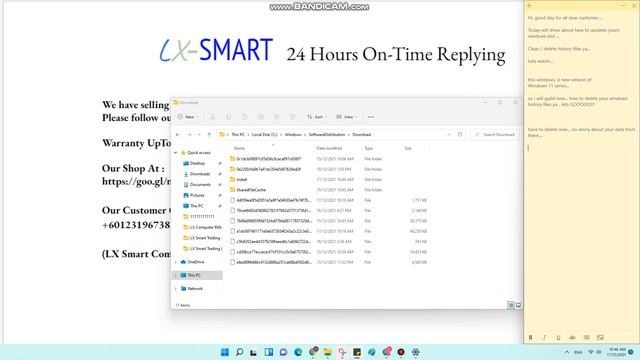The width and height of the screenshot is (640, 360).
Task: Open the See more (…) menu in Explorer
Action: click(371, 117)
